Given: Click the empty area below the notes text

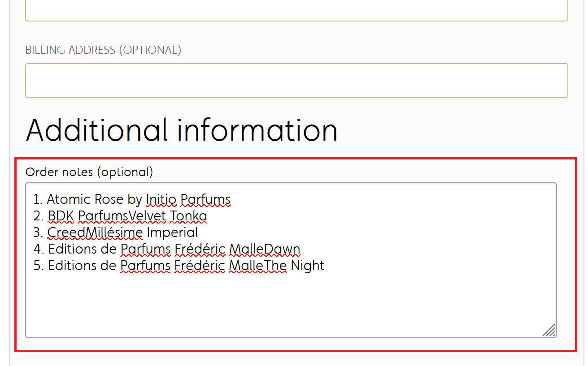Looking at the screenshot, I should coord(291,305).
